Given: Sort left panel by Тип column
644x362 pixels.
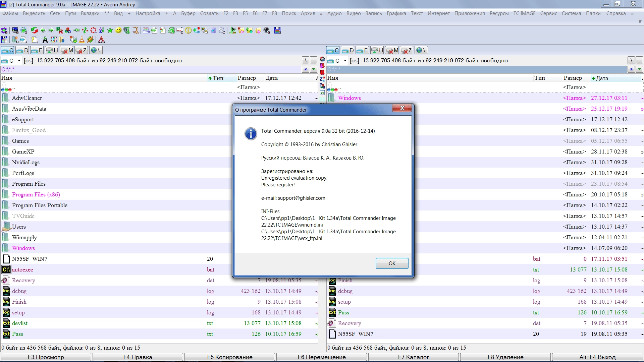Looking at the screenshot, I should [221, 78].
